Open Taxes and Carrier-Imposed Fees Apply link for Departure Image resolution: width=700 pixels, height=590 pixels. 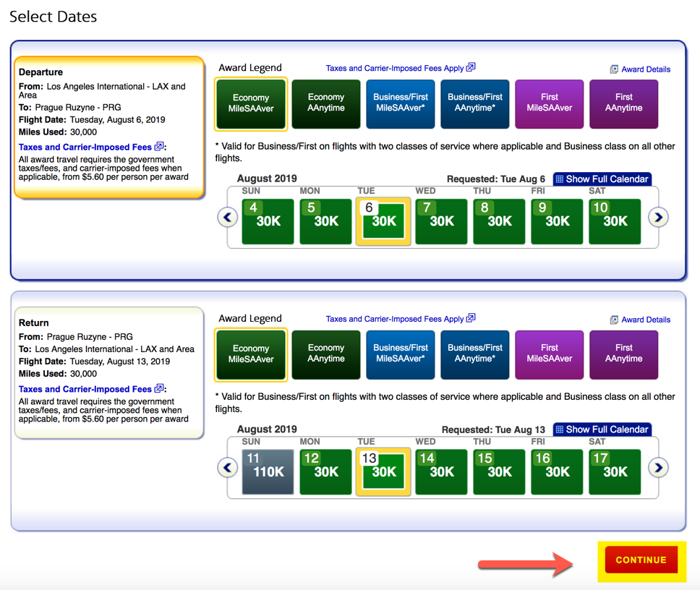(x=401, y=68)
